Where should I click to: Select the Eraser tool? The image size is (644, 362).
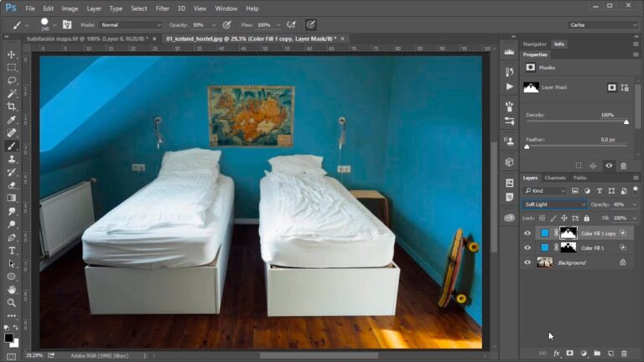pos(12,185)
